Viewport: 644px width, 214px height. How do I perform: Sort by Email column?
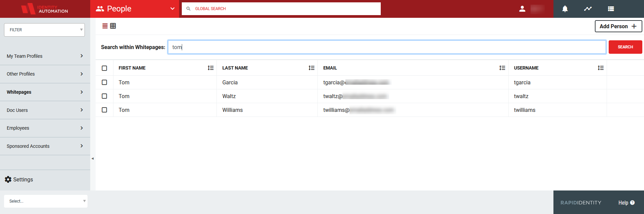(x=502, y=68)
